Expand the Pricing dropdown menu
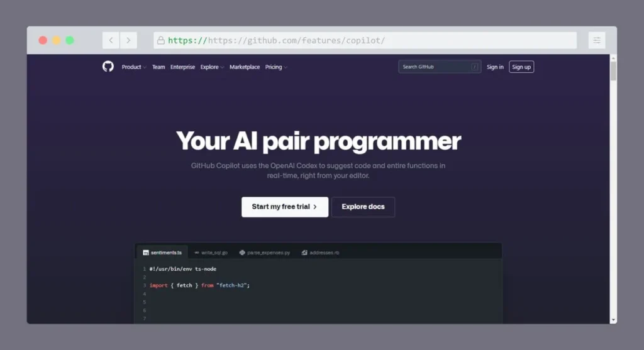This screenshot has width=644, height=350. point(276,67)
